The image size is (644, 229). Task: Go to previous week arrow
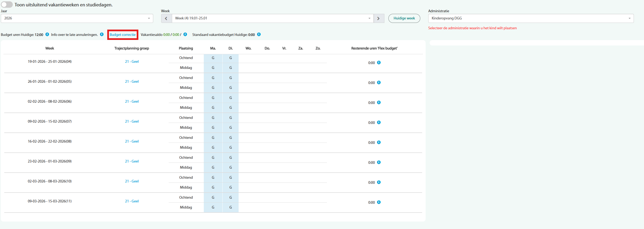pyautogui.click(x=166, y=18)
